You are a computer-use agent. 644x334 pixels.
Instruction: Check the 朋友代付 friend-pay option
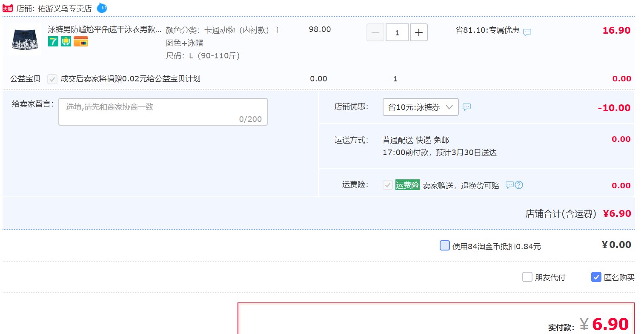tap(527, 277)
